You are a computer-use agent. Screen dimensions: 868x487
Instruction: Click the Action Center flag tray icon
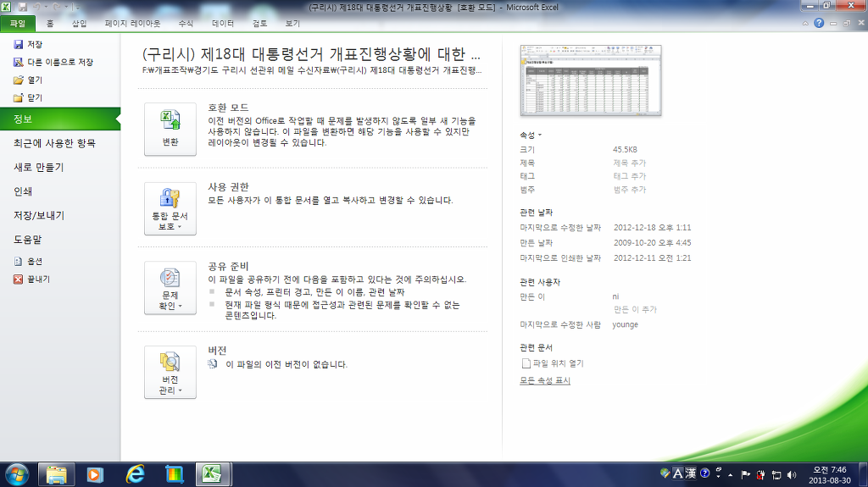(x=746, y=475)
